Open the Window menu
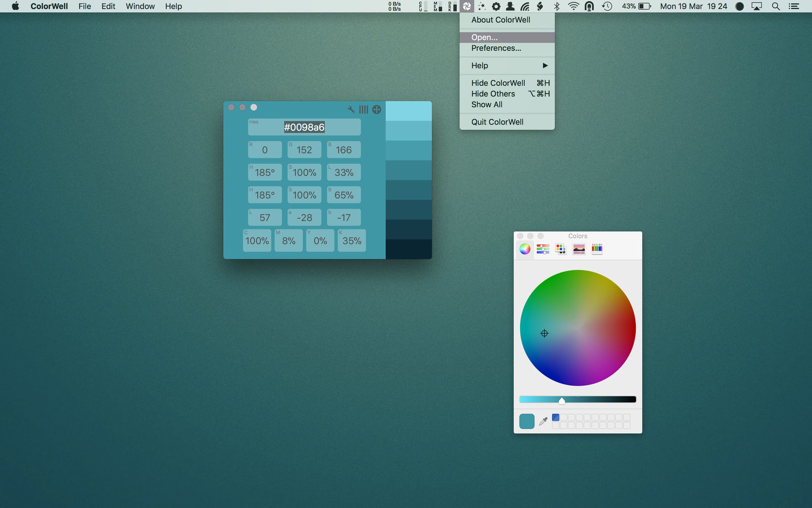Screen dimensions: 812x508 [x=140, y=6]
